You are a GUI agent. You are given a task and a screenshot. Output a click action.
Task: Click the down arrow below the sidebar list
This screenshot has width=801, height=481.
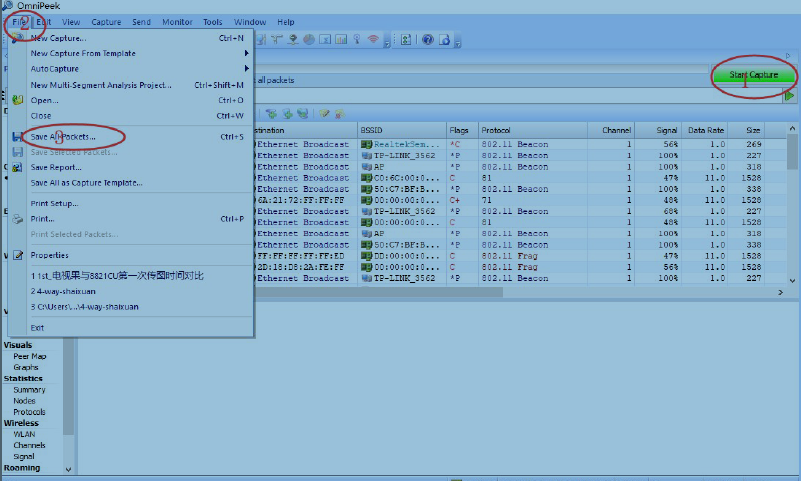pos(68,469)
